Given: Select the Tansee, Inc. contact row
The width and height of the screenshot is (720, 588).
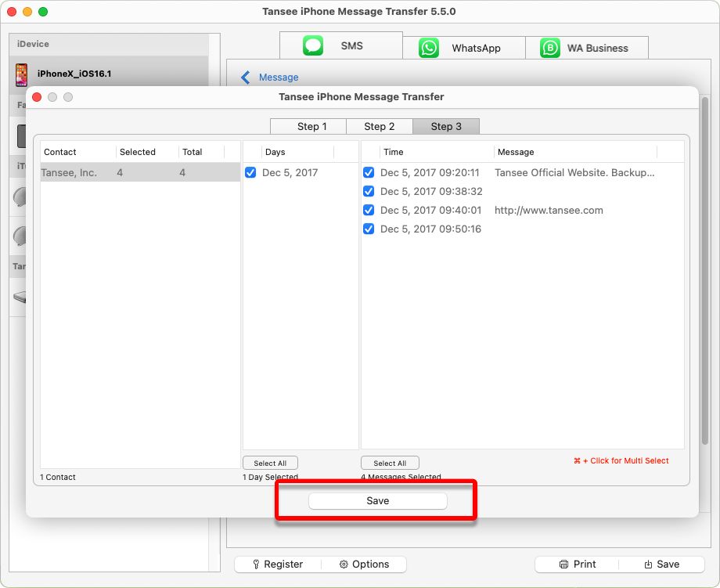Looking at the screenshot, I should [x=140, y=172].
